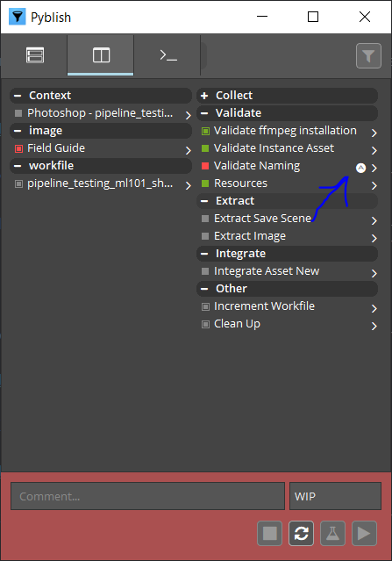This screenshot has height=561, width=392.
Task: Open the terminal console tab
Action: 168,55
